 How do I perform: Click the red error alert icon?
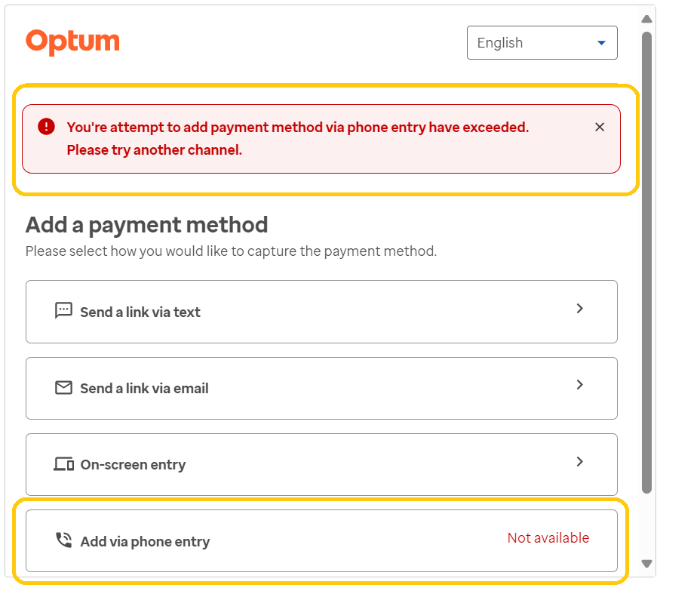(46, 127)
